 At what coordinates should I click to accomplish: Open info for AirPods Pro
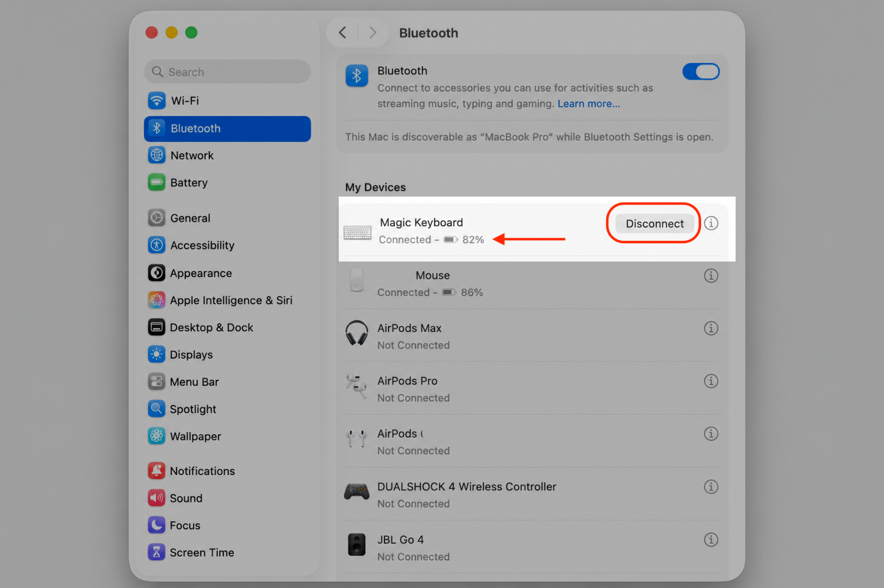(x=711, y=381)
